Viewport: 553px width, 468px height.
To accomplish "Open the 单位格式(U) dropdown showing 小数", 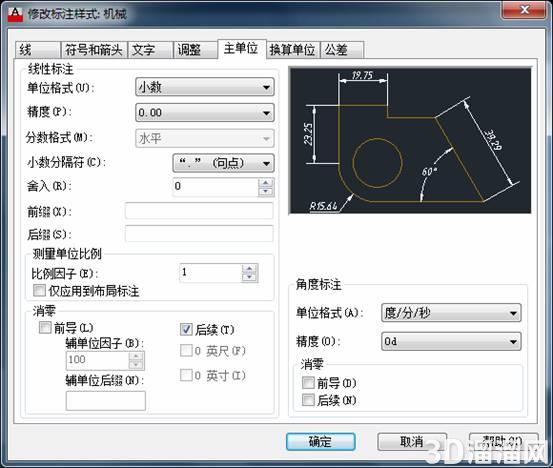I will point(205,87).
